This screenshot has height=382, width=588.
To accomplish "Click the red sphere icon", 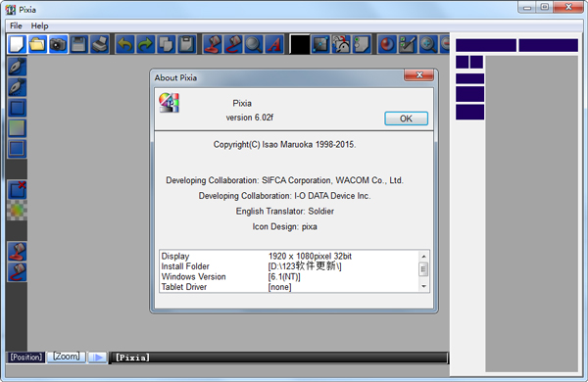I will 387,44.
